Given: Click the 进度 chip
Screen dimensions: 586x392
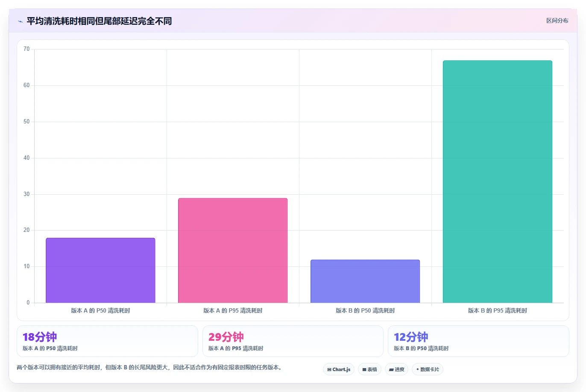Looking at the screenshot, I should pyautogui.click(x=396, y=369).
